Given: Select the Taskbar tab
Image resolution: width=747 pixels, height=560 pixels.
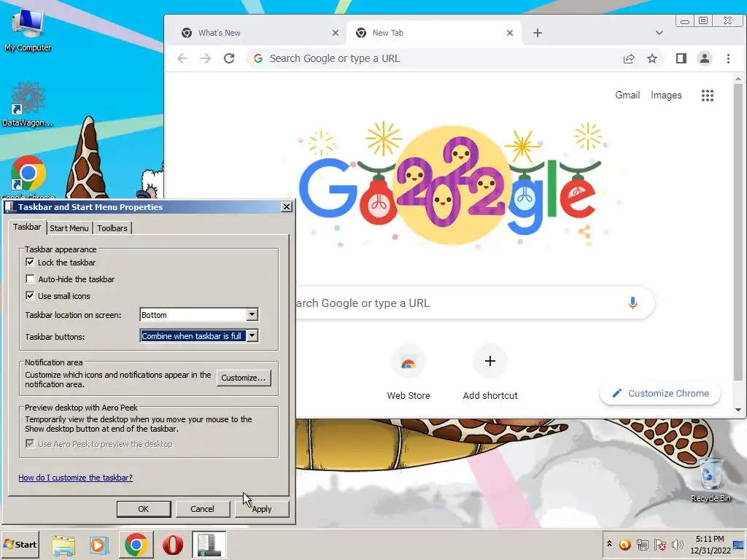Looking at the screenshot, I should point(27,227).
